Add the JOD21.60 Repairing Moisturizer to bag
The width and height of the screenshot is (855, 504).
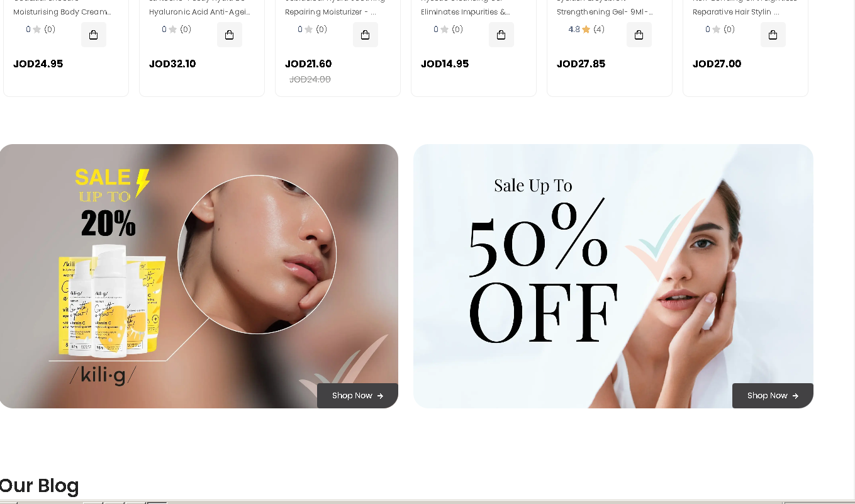(366, 35)
